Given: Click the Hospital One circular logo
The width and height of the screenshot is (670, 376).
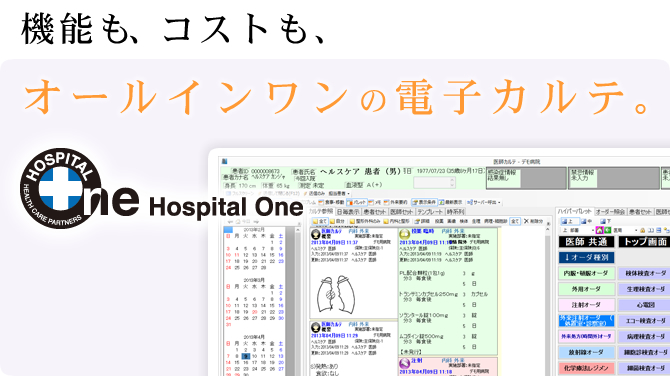Looking at the screenshot, I should click(x=61, y=188).
